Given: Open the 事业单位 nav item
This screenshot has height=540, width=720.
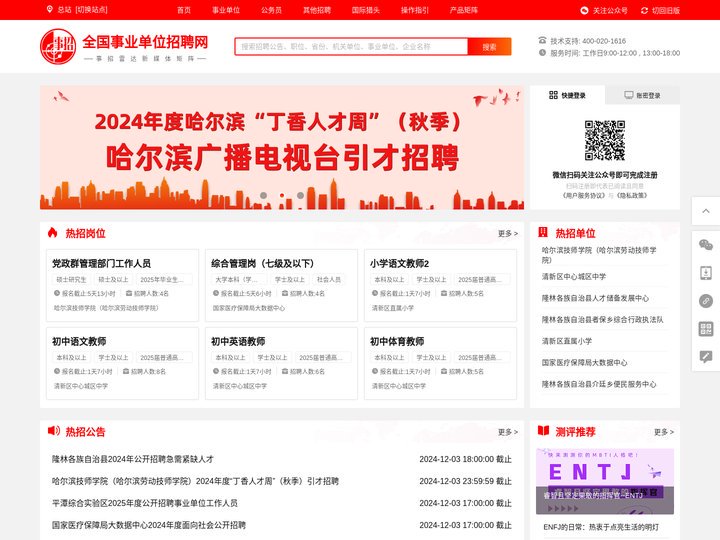Looking at the screenshot, I should pos(226,10).
